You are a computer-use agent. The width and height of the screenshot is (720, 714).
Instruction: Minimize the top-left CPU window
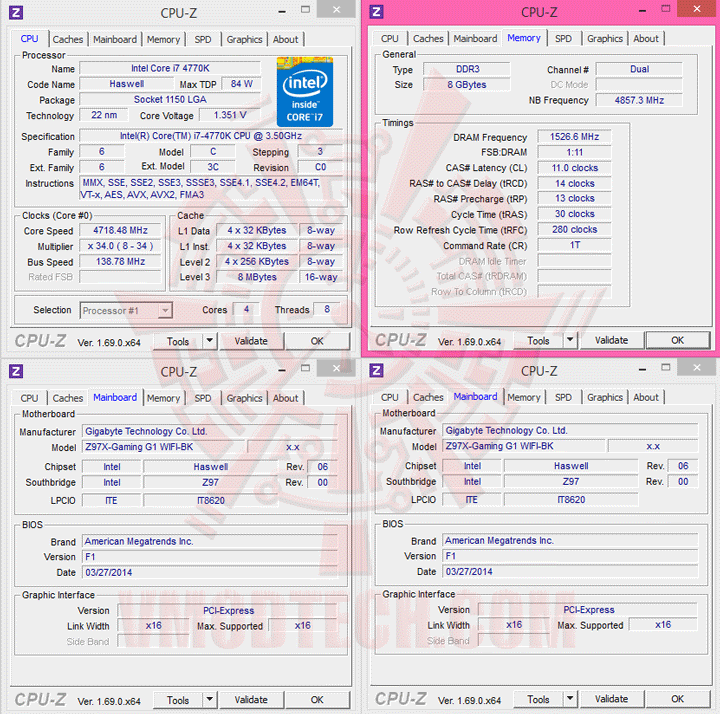(x=282, y=12)
